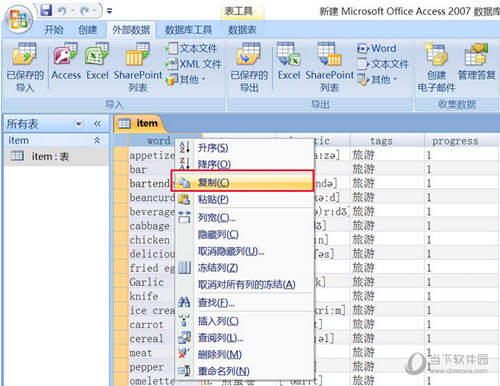Viewport: 500px width, 386px height.
Task: Export to SharePoint list icon
Action: [329, 68]
